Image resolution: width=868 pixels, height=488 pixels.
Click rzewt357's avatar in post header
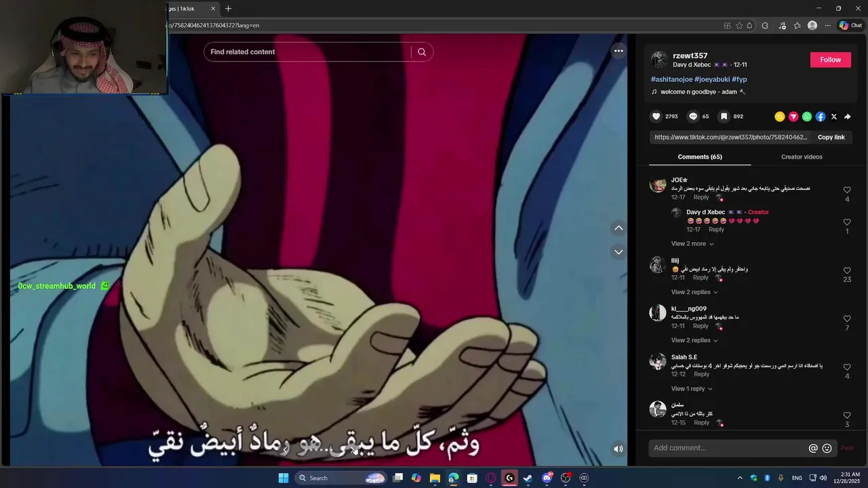[659, 60]
